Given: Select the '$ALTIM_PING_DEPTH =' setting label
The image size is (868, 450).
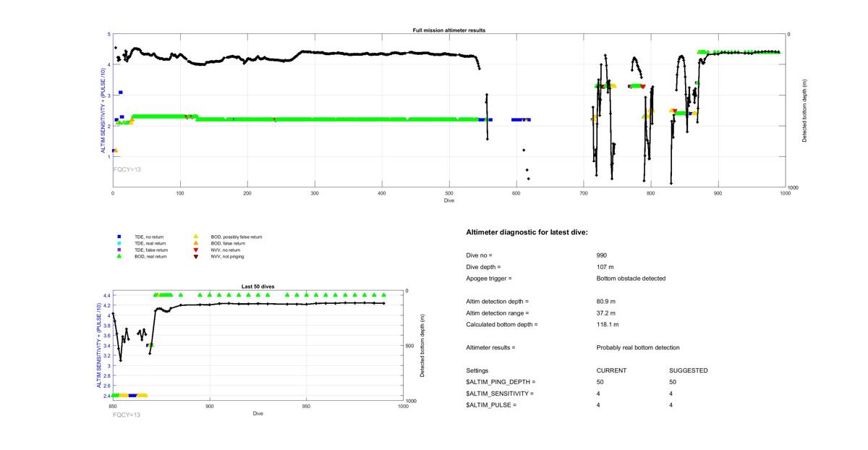Looking at the screenshot, I should click(501, 381).
